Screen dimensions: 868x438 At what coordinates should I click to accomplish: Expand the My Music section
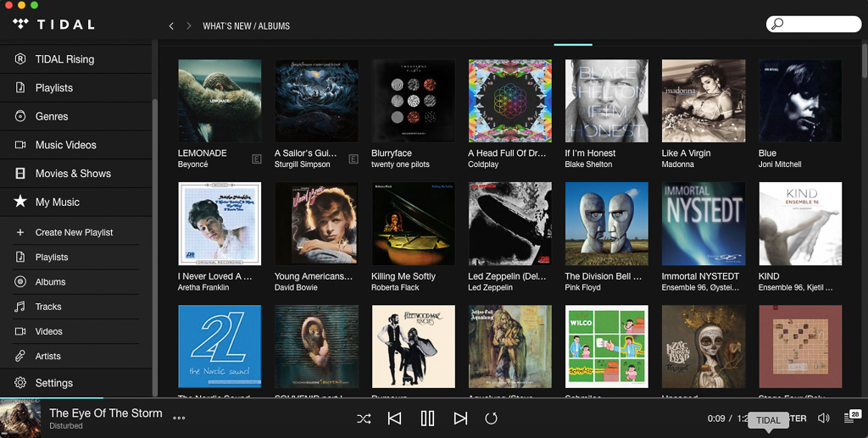[57, 202]
